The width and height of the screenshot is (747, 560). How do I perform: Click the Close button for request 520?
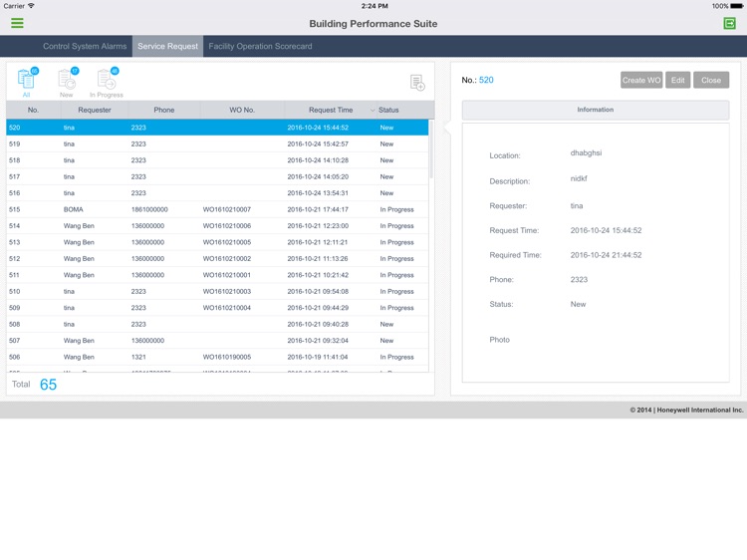711,80
